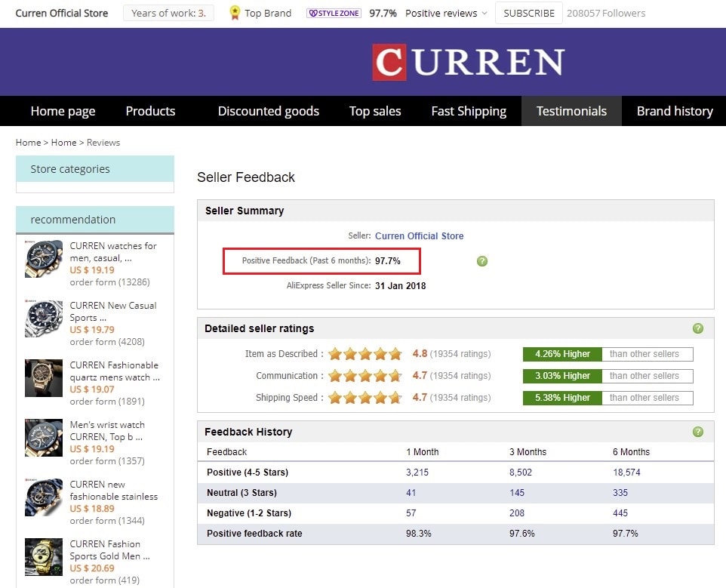The width and height of the screenshot is (726, 588).
Task: Click the Shipping Speed star rating
Action: click(365, 398)
